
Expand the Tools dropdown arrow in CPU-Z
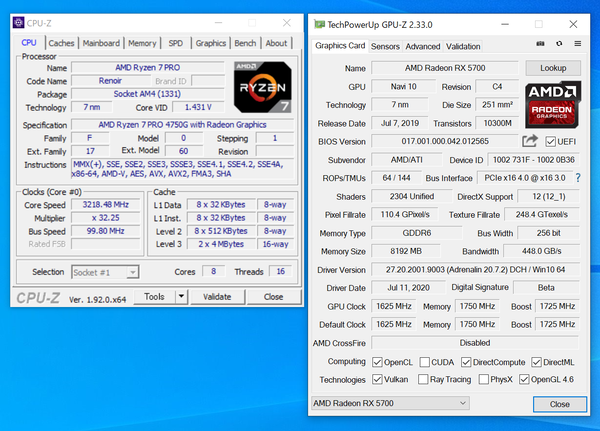[181, 297]
